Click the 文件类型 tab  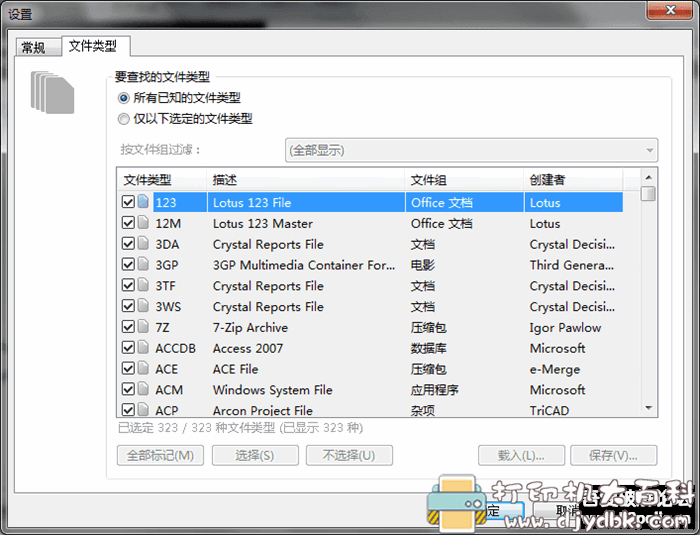click(x=96, y=46)
